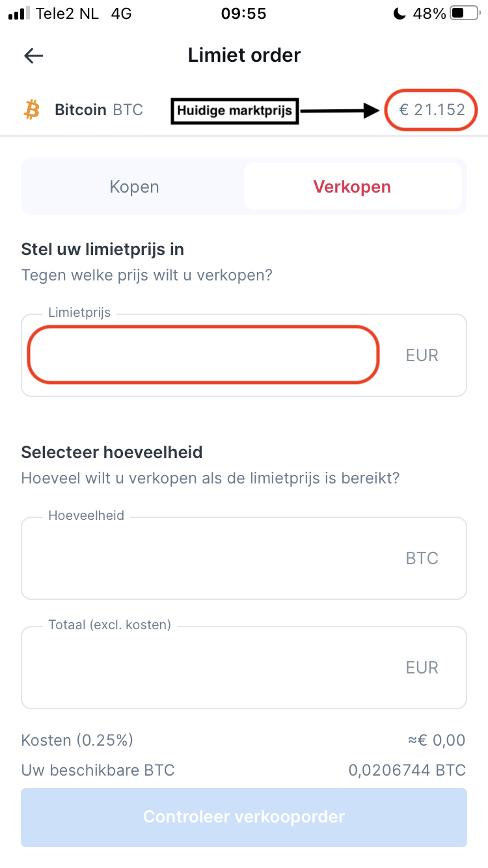Screen dimensions: 488x868
Task: Click the Controleer verkooporder button
Action: click(x=244, y=817)
